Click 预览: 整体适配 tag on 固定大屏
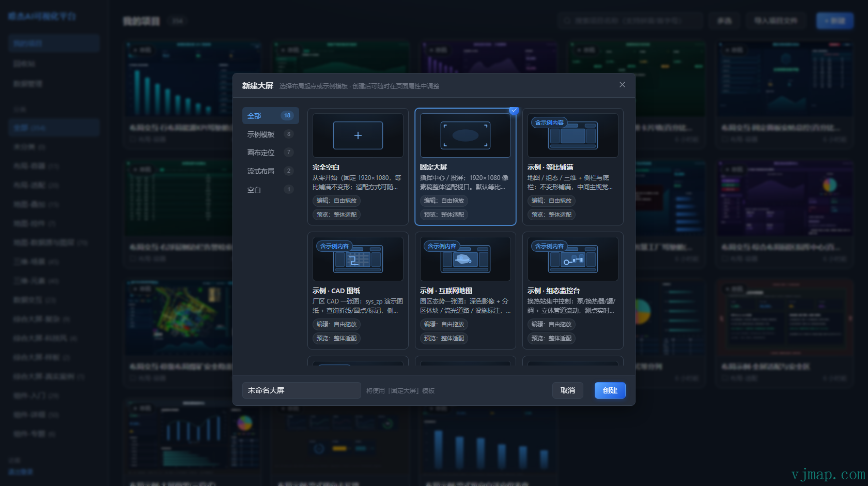 pyautogui.click(x=444, y=215)
